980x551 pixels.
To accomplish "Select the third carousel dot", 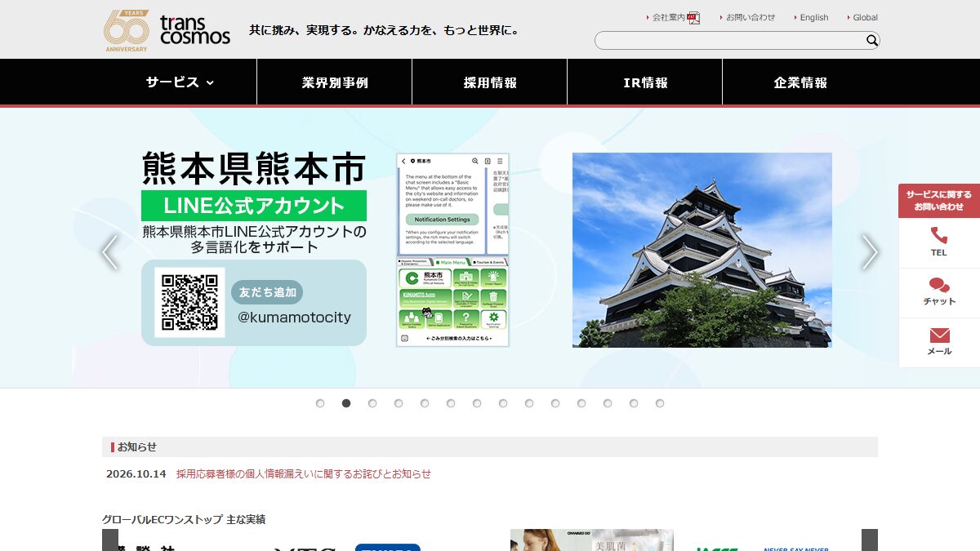I will click(x=372, y=403).
